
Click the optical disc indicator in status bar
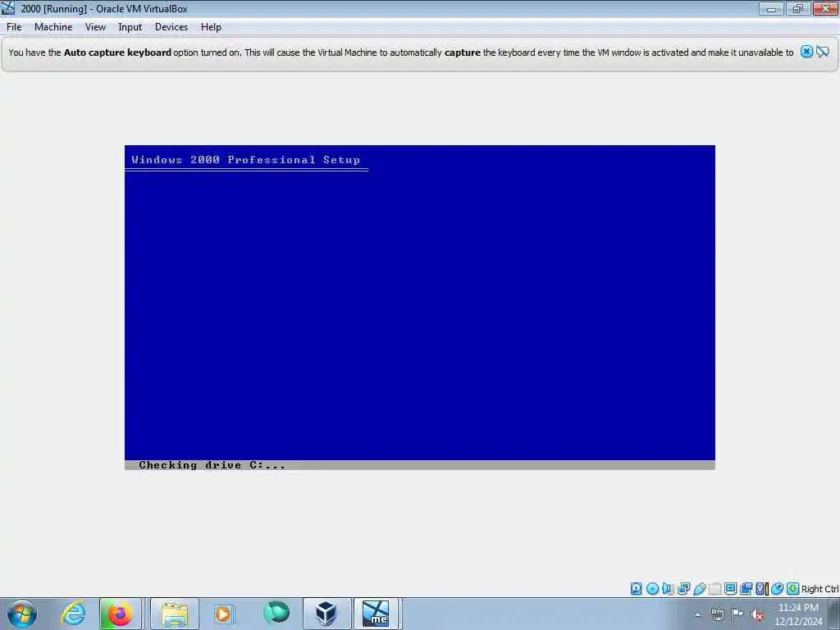pyautogui.click(x=652, y=589)
